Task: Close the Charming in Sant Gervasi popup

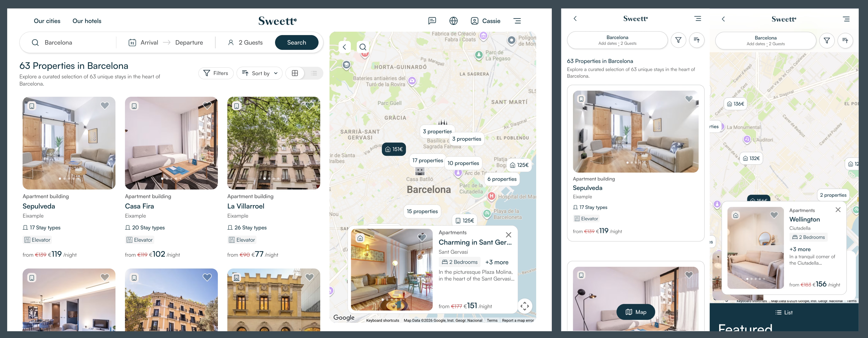Action: pos(509,235)
